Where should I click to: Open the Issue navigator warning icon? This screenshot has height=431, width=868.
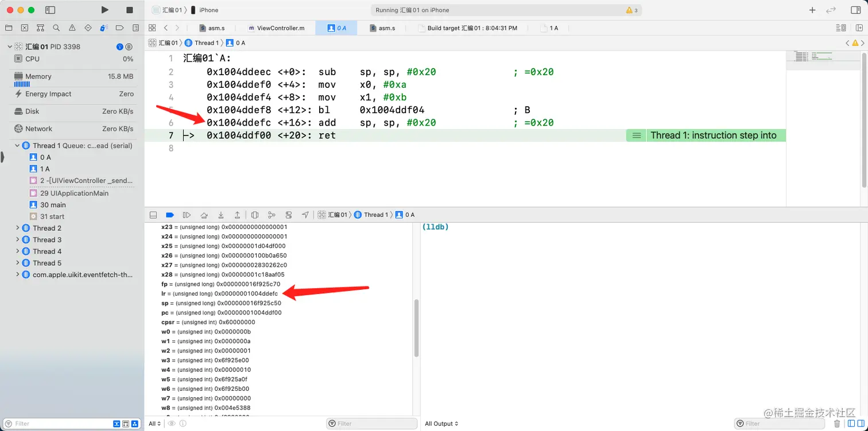(x=72, y=28)
